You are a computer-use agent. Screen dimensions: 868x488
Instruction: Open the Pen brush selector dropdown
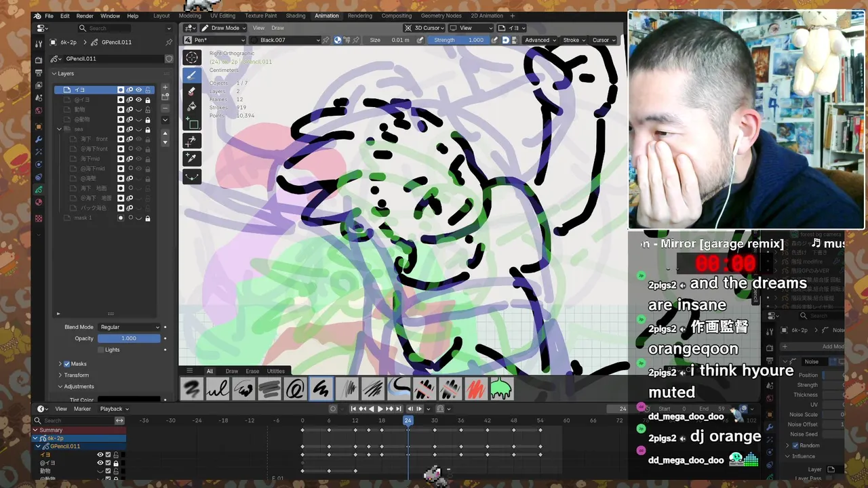coord(215,40)
